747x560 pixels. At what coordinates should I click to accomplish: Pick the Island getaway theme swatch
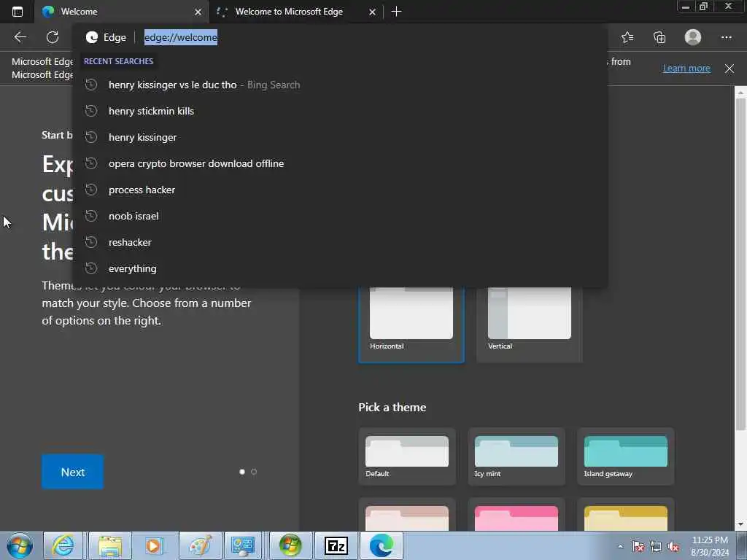pyautogui.click(x=625, y=456)
